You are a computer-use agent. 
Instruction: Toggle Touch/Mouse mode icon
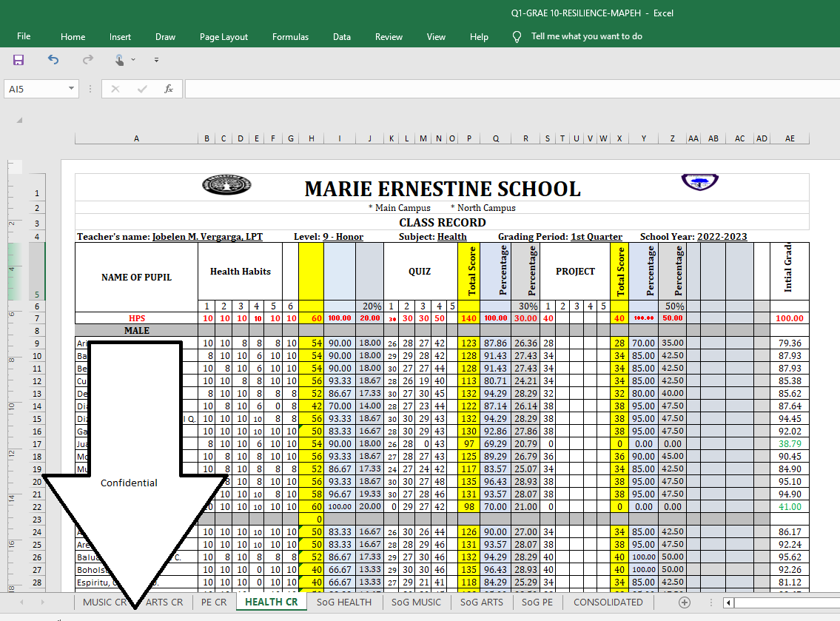(119, 60)
